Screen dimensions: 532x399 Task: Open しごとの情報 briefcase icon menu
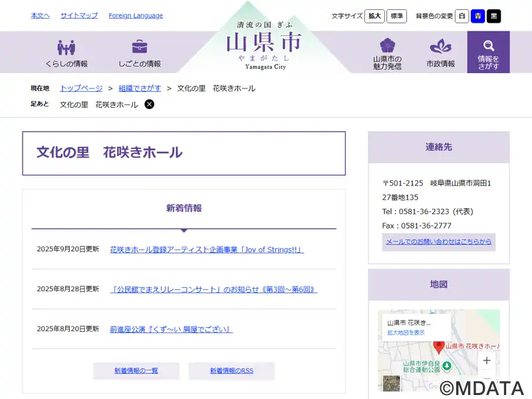(x=140, y=48)
